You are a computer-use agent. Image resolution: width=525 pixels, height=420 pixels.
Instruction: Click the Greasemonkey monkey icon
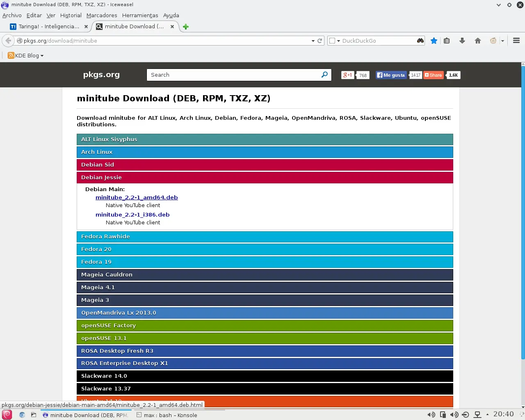point(493,41)
